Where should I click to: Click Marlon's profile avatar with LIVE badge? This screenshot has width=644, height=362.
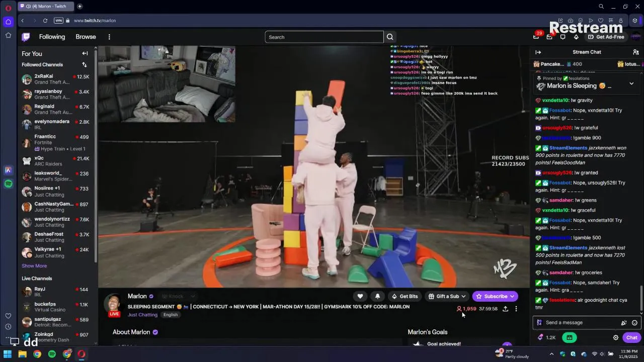(114, 305)
